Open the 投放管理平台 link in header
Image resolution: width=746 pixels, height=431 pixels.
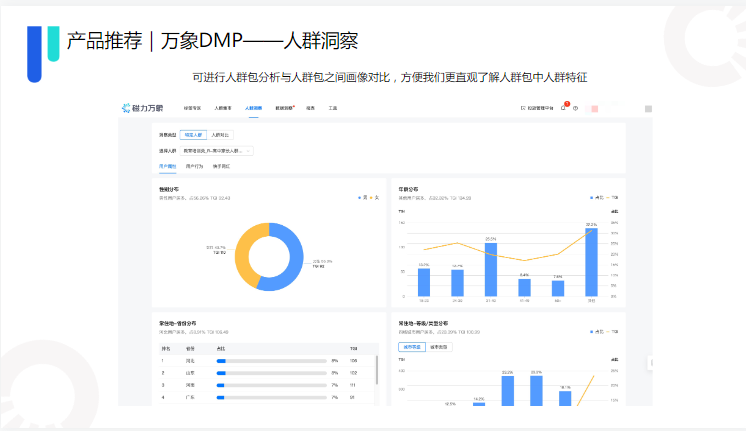point(537,108)
